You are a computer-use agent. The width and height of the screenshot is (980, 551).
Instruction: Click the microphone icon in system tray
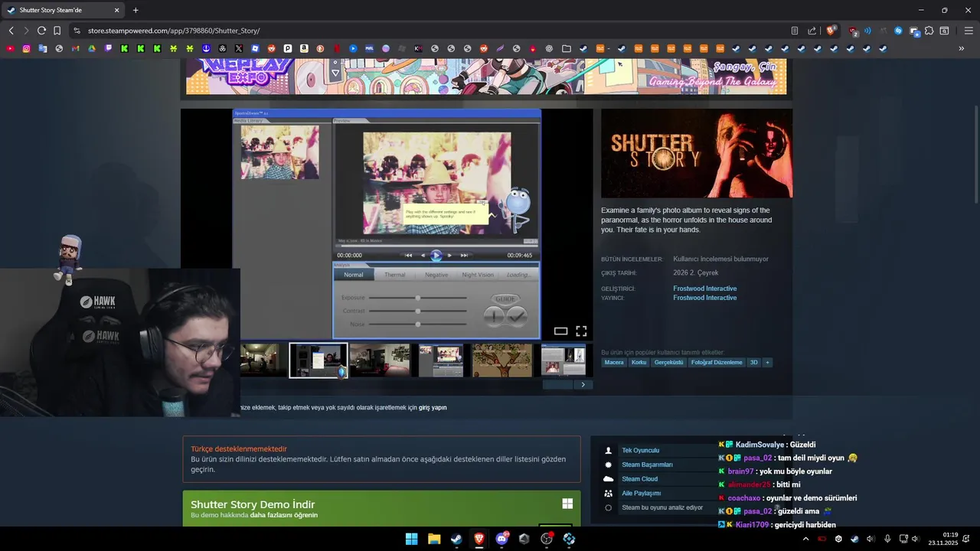887,539
